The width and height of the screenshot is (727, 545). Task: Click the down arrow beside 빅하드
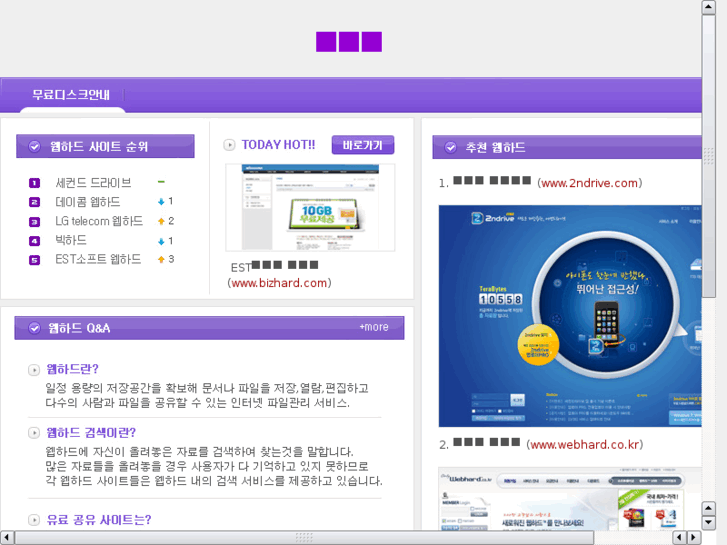pyautogui.click(x=161, y=241)
